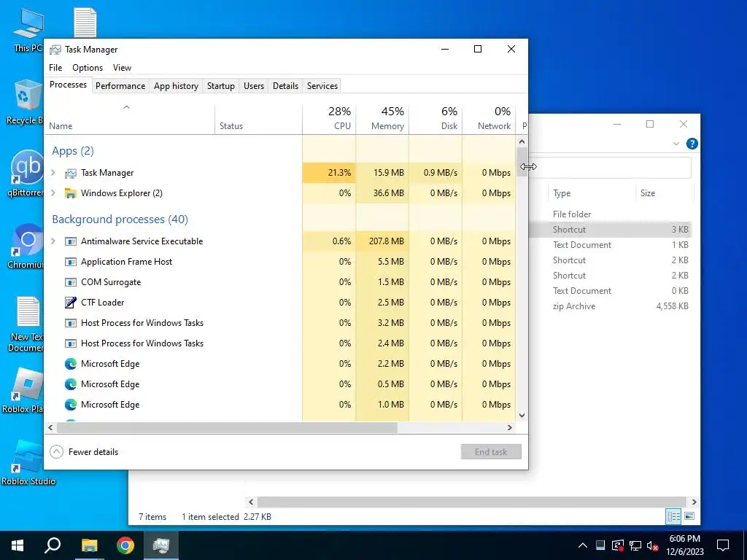Switch to large icons view in File Explorer
Screen dimensions: 747x560
(x=689, y=516)
